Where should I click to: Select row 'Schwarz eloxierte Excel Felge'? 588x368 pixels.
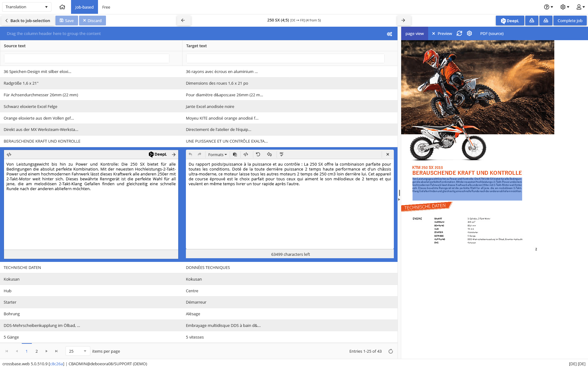click(199, 106)
